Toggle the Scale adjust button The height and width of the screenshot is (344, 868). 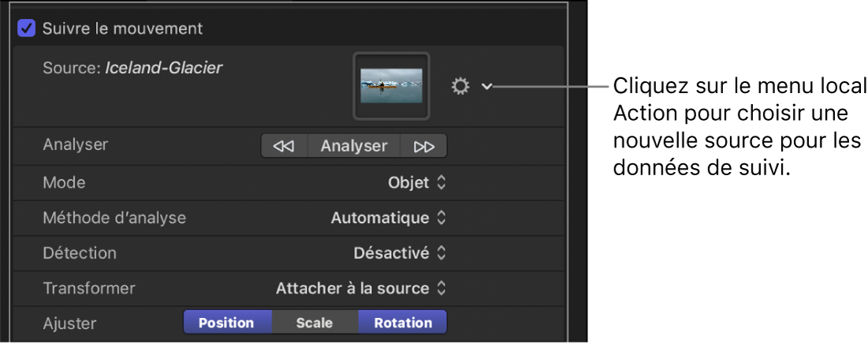pos(315,323)
